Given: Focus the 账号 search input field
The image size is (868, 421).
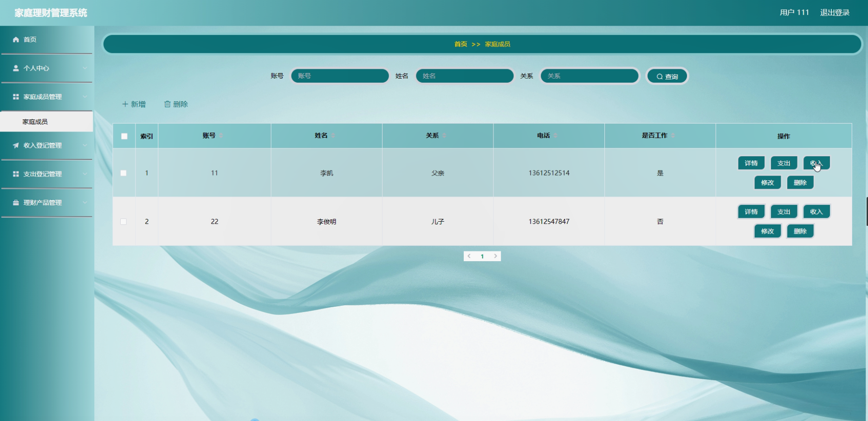Looking at the screenshot, I should tap(340, 76).
